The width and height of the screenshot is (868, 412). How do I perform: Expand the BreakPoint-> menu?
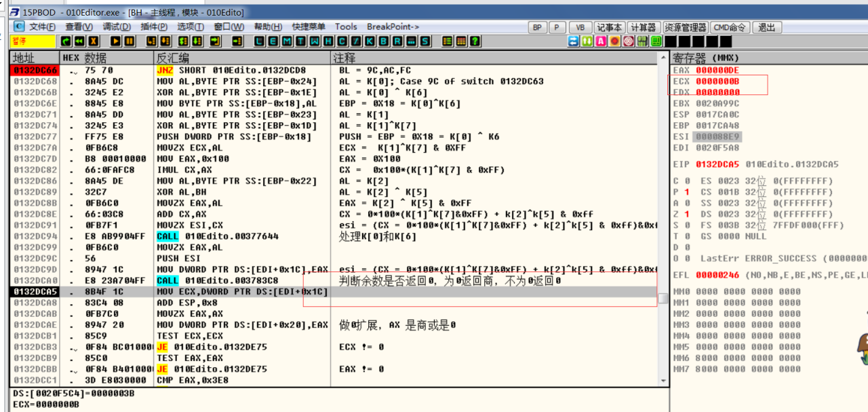click(393, 26)
